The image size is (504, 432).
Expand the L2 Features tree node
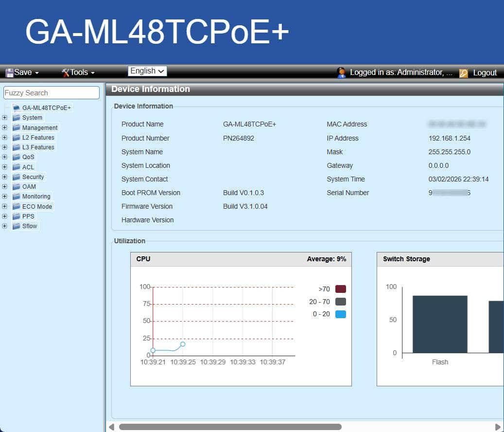(4, 137)
